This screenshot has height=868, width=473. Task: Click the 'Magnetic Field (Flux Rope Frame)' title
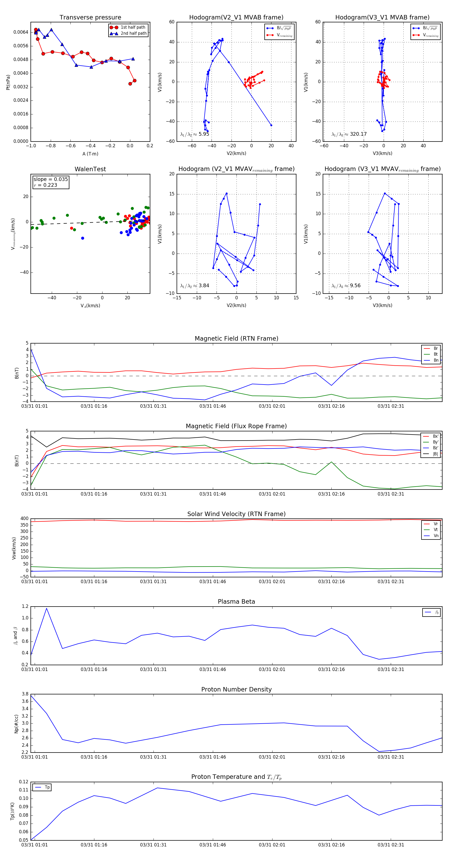click(236, 426)
